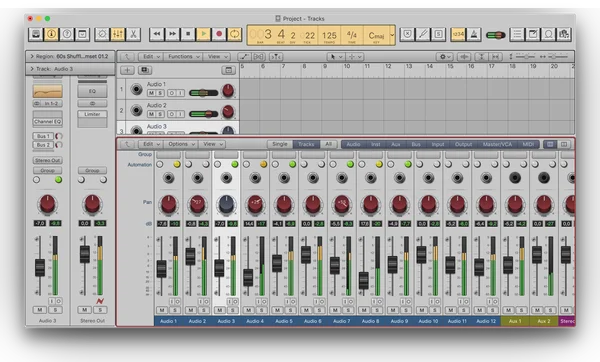Open Tracks area View menu

217,57
